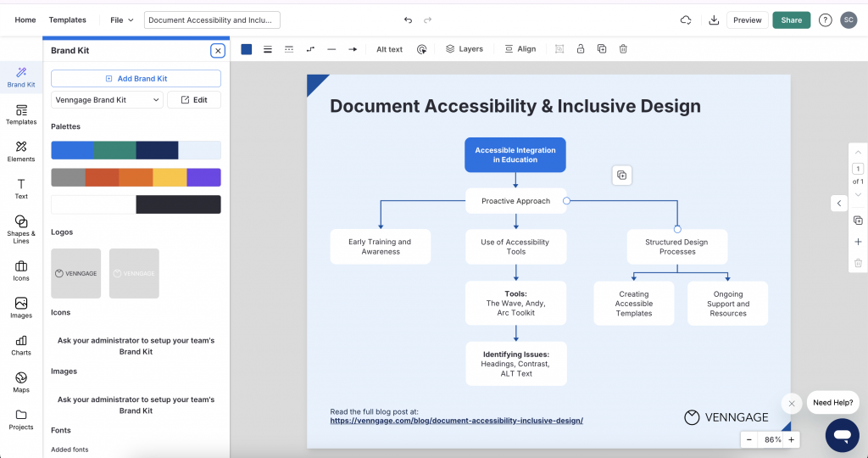The height and width of the screenshot is (458, 868).
Task: Open the Maps sidebar panel
Action: (x=21, y=383)
